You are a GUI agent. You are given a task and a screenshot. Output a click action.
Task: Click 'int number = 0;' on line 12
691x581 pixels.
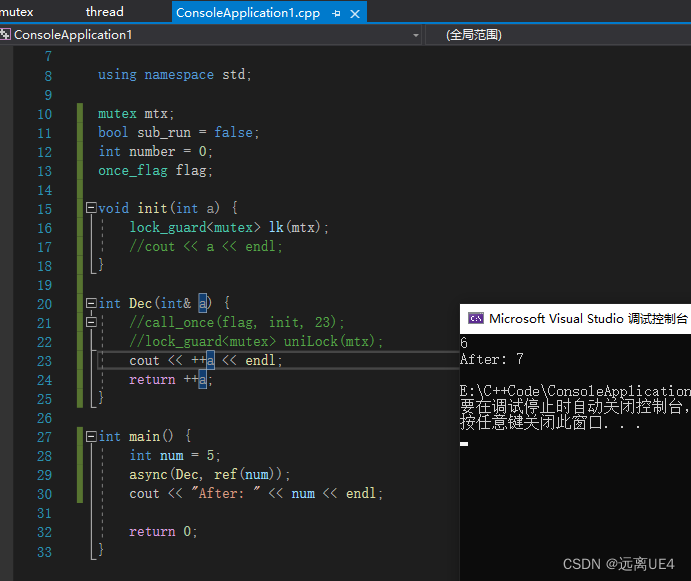[155, 152]
